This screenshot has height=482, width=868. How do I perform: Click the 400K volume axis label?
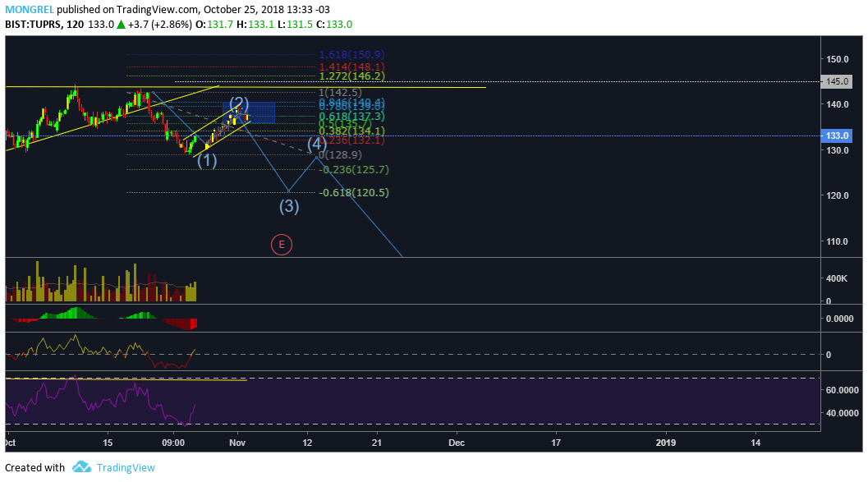click(837, 279)
